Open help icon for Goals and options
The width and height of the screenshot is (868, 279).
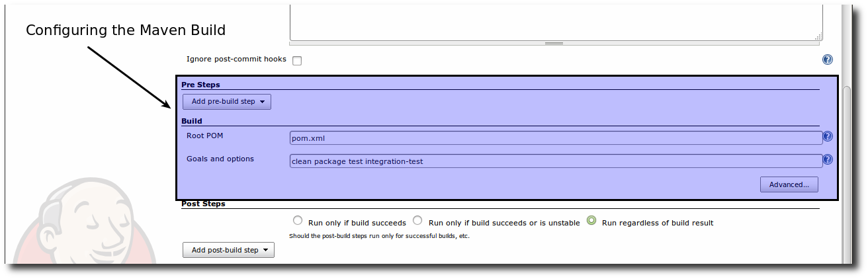(827, 159)
